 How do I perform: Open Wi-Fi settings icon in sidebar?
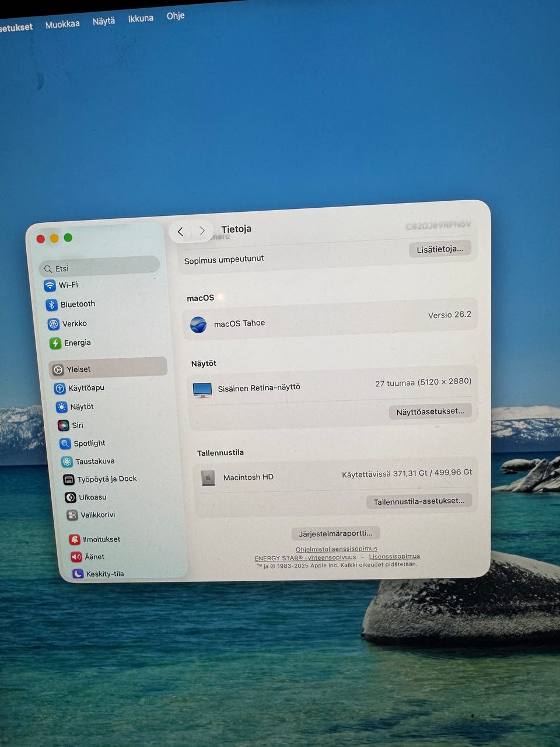coord(50,285)
